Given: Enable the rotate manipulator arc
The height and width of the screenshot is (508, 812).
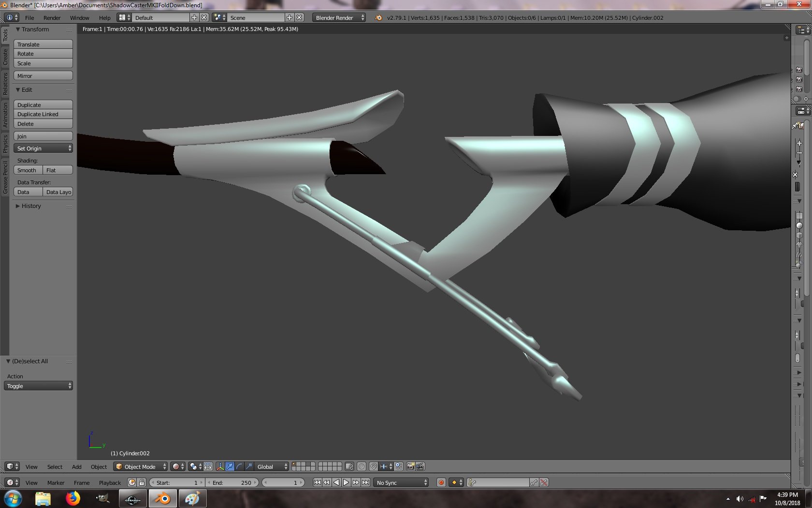Looking at the screenshot, I should click(x=239, y=466).
